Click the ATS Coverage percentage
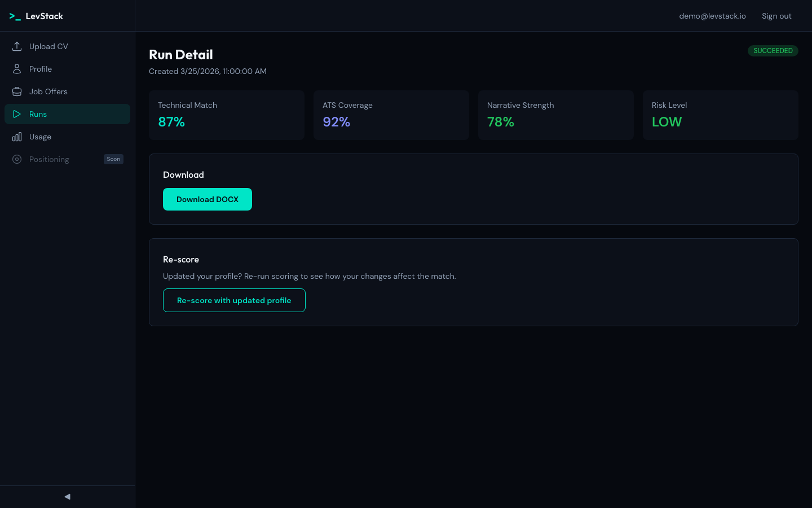812x508 pixels. [336, 122]
